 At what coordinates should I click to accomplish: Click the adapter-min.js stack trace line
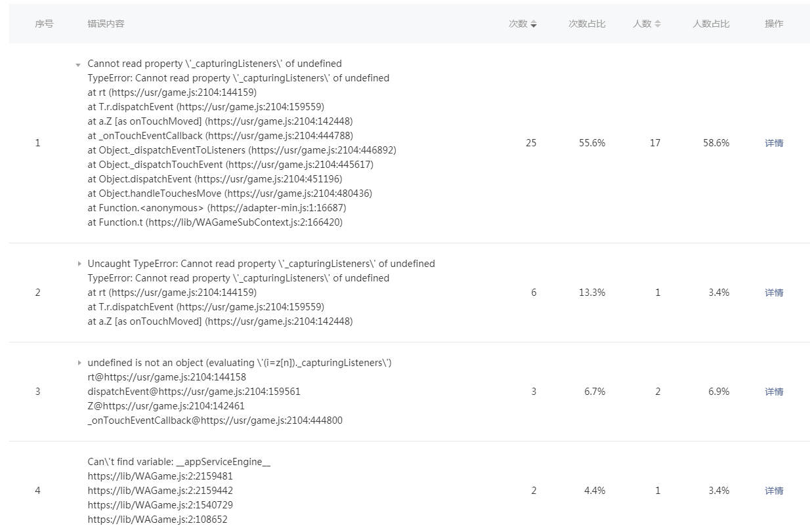pos(217,208)
